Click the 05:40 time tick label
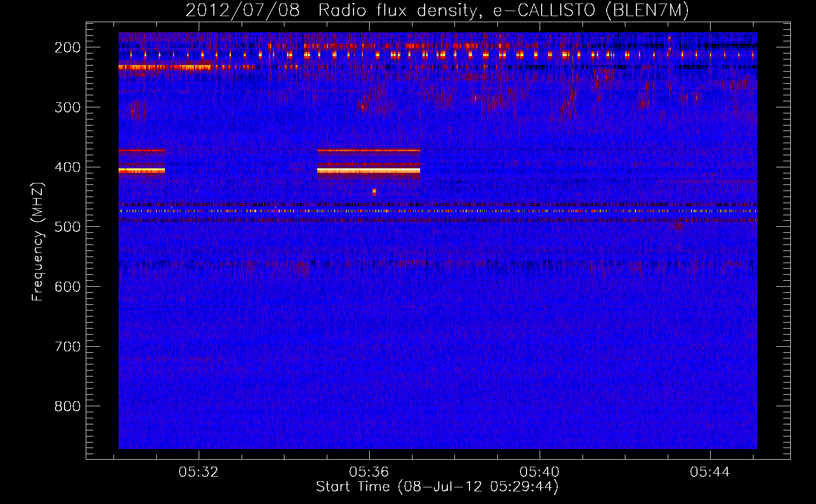The image size is (816, 504). (x=540, y=472)
